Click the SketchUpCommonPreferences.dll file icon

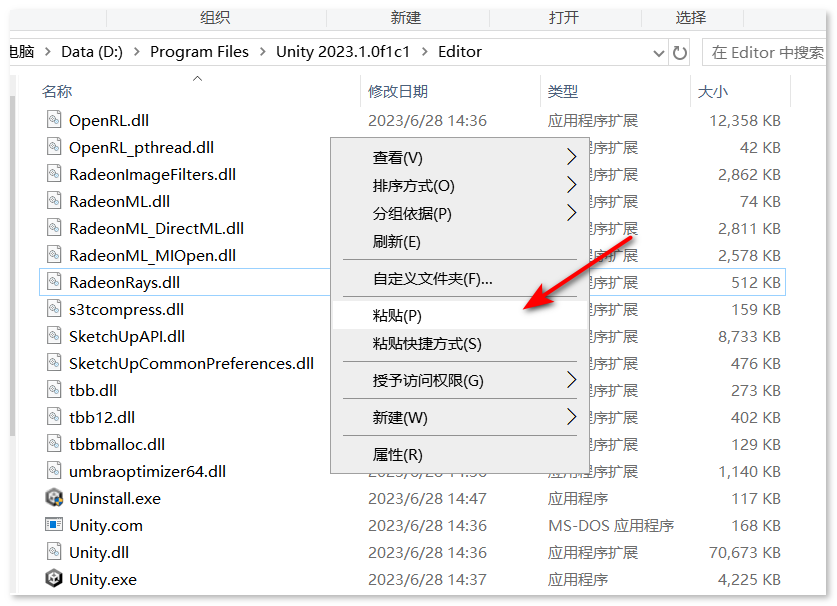point(54,362)
